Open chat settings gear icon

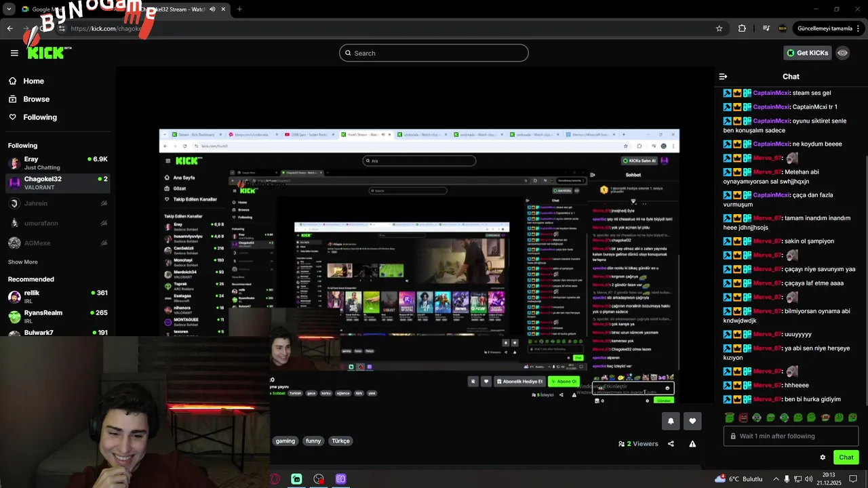[x=823, y=457]
